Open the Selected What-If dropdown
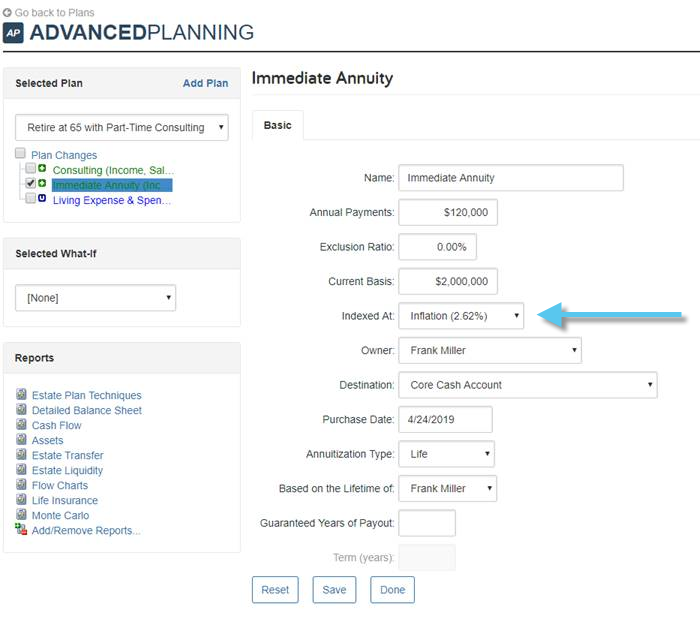The image size is (700, 618). tap(96, 298)
